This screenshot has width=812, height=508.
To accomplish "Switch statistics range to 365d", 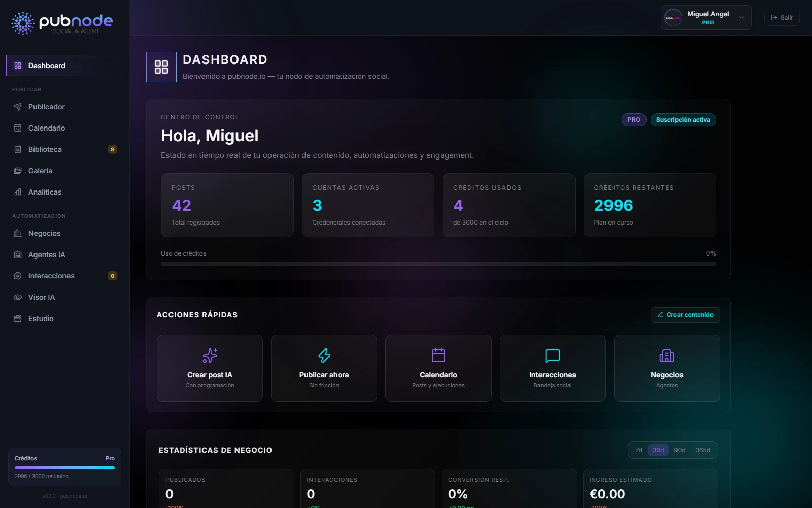I will point(703,450).
